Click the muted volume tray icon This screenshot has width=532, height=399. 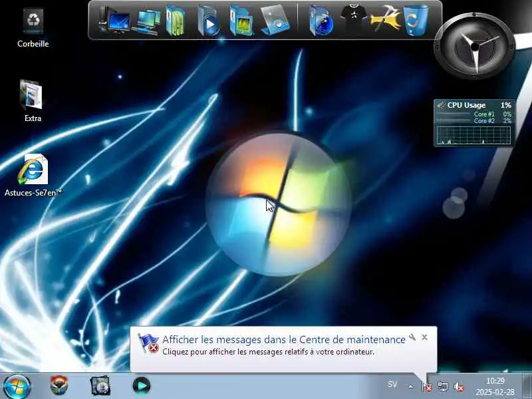pyautogui.click(x=459, y=386)
